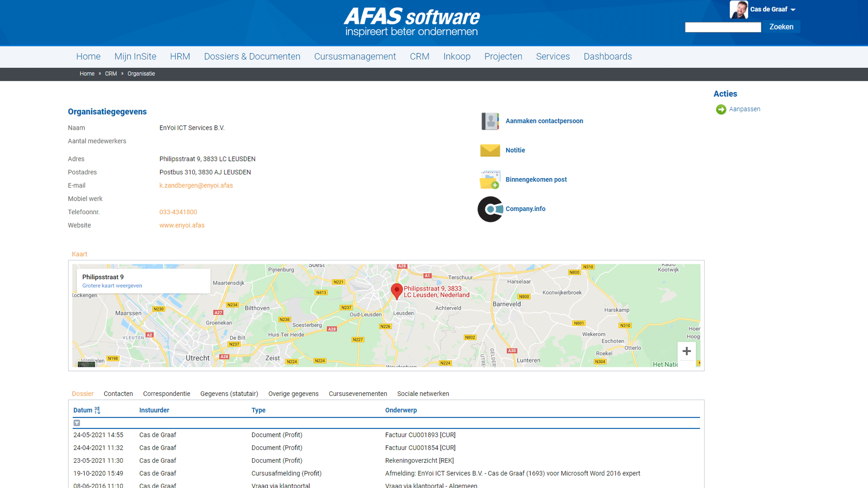Open the CRM menu
Screen dimensions: 868x488
click(x=420, y=56)
